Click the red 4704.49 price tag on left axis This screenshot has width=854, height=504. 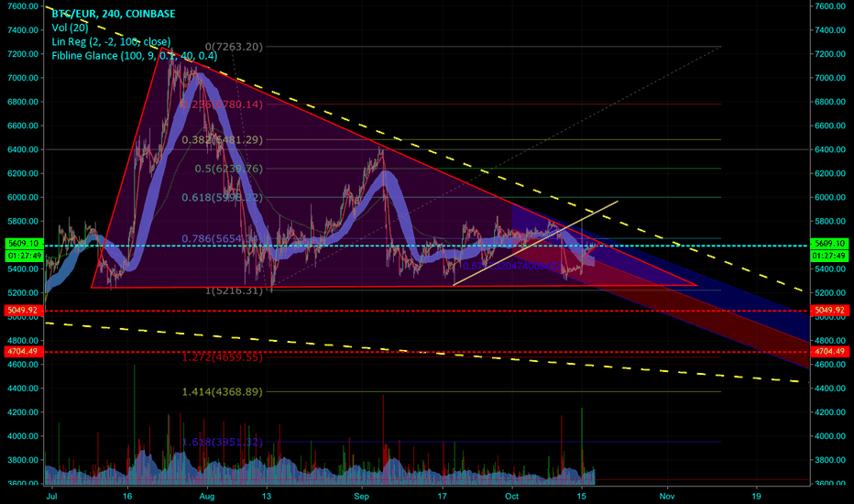point(24,352)
